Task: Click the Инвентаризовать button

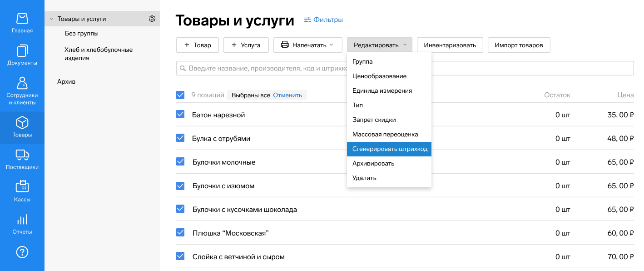Action: pos(450,45)
